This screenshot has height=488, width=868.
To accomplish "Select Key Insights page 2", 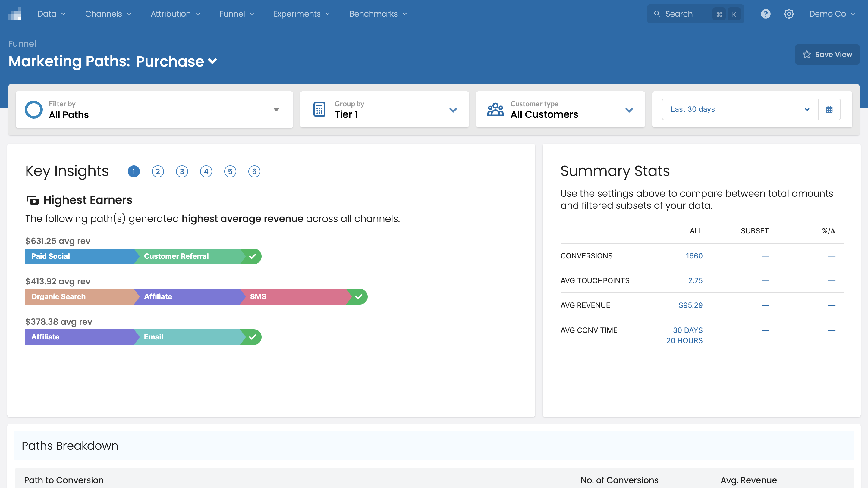I will [158, 171].
